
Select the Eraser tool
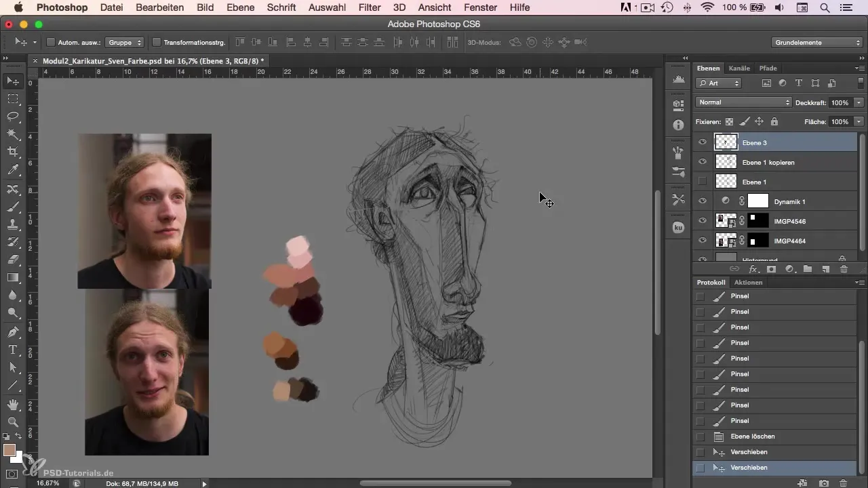[13, 260]
